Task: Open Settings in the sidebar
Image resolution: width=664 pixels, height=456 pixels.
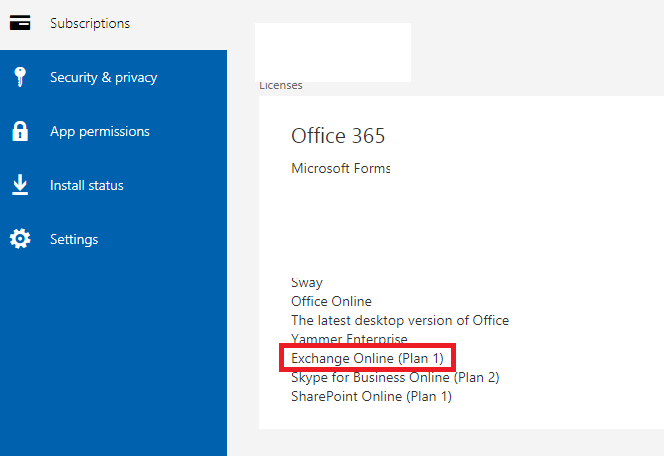Action: tap(74, 240)
